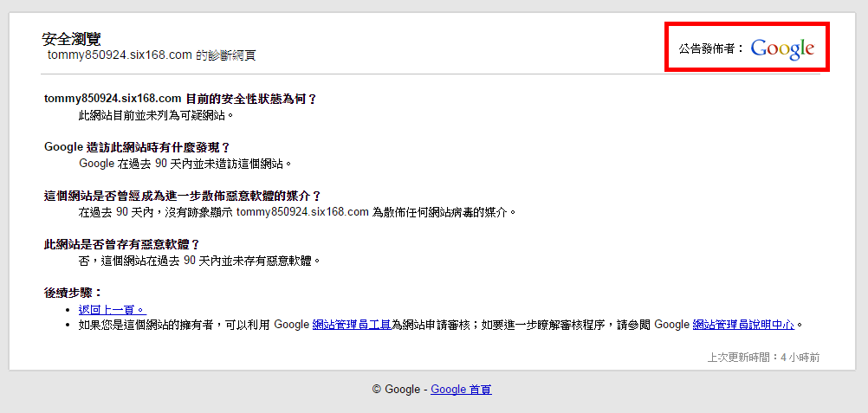This screenshot has width=868, height=413.
Task: Follow the 返回上一頁 link
Action: [x=113, y=310]
